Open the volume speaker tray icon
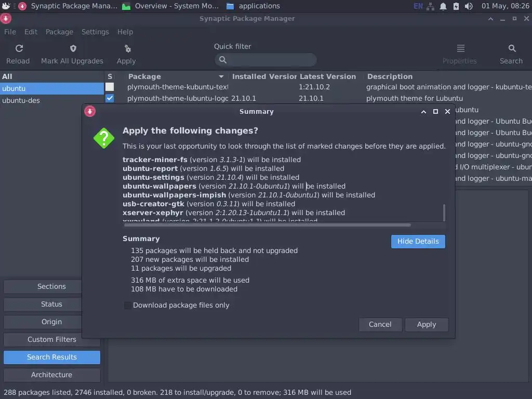Image resolution: width=532 pixels, height=399 pixels. coord(469,6)
